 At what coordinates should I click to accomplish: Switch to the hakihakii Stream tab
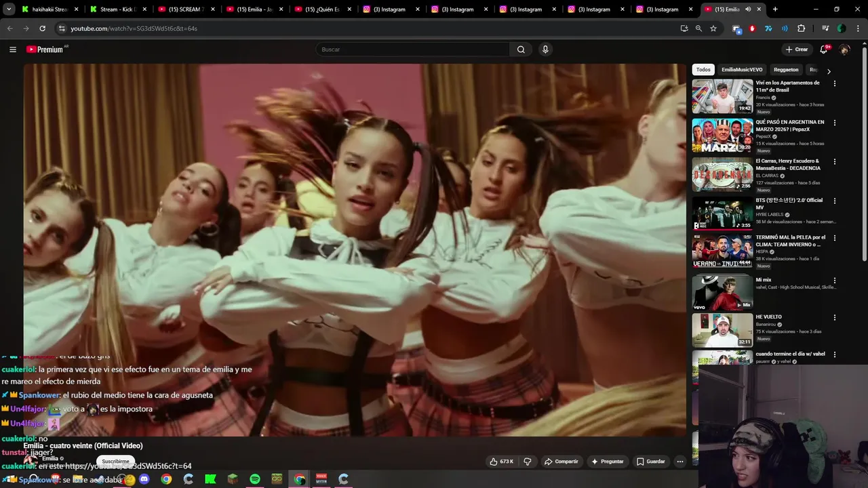click(x=50, y=9)
